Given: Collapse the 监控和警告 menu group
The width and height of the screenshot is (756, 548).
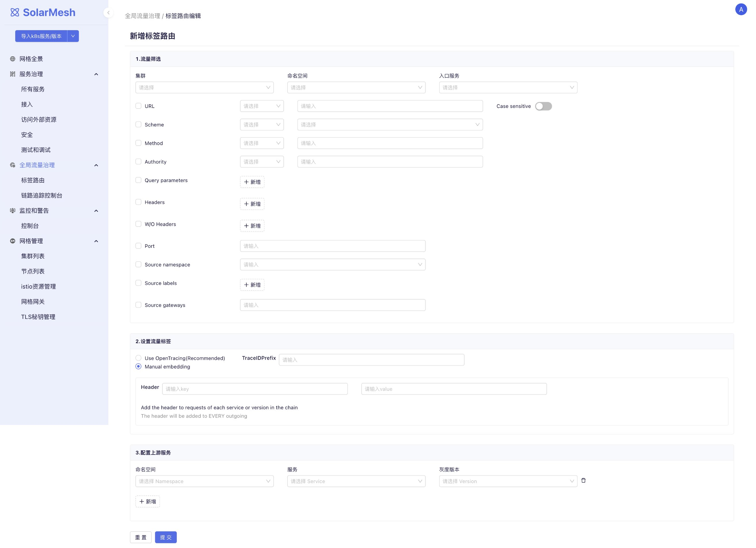Looking at the screenshot, I should [96, 211].
